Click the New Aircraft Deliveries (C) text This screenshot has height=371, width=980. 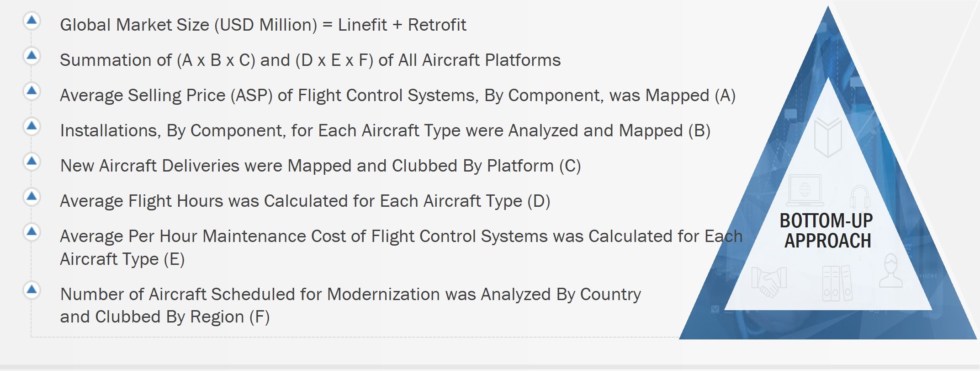pyautogui.click(x=320, y=166)
